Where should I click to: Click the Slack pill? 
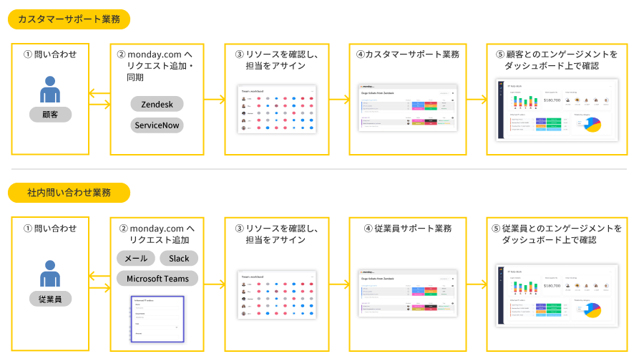pos(179,258)
